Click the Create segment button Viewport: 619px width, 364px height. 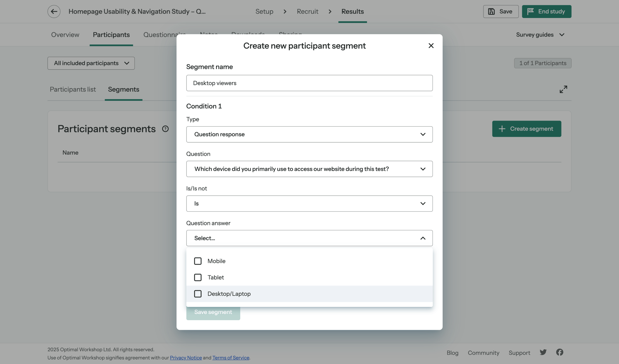[x=526, y=129]
